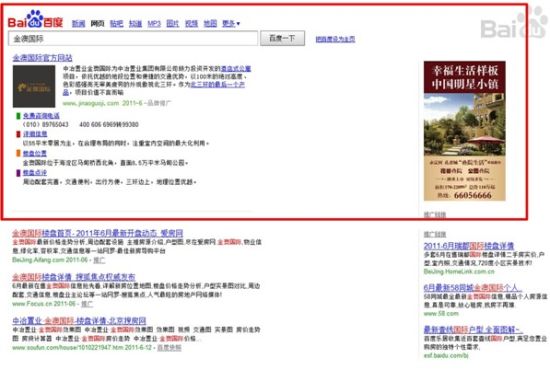Click the www.jinaoguoji.com URL text
This screenshot has width=550, height=370.
click(x=91, y=103)
